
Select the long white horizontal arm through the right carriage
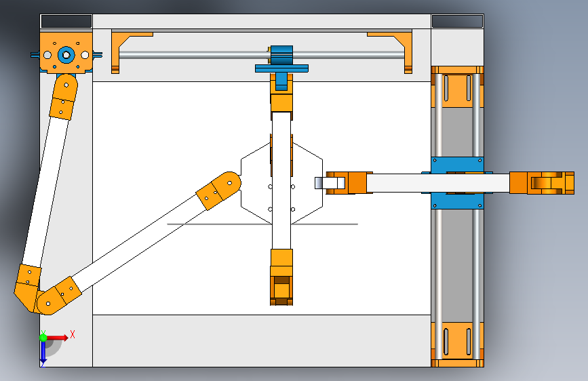tap(437, 183)
